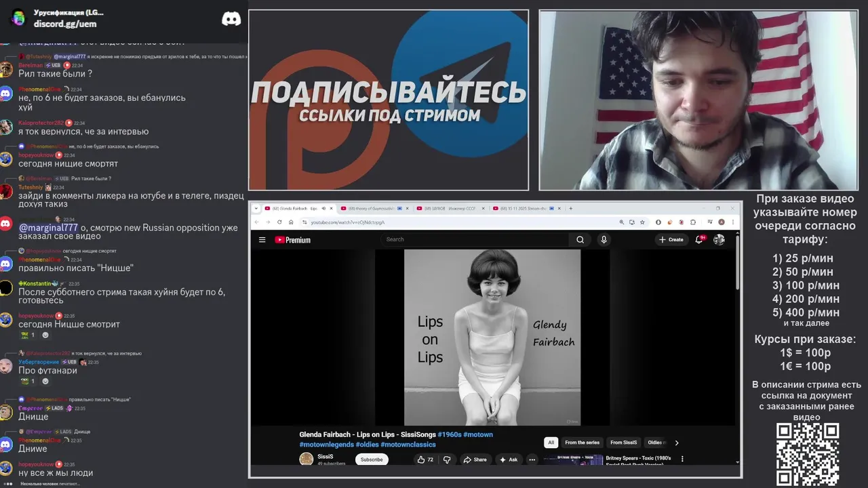Open YouTube notifications bell
The height and width of the screenshot is (488, 868).
[699, 239]
